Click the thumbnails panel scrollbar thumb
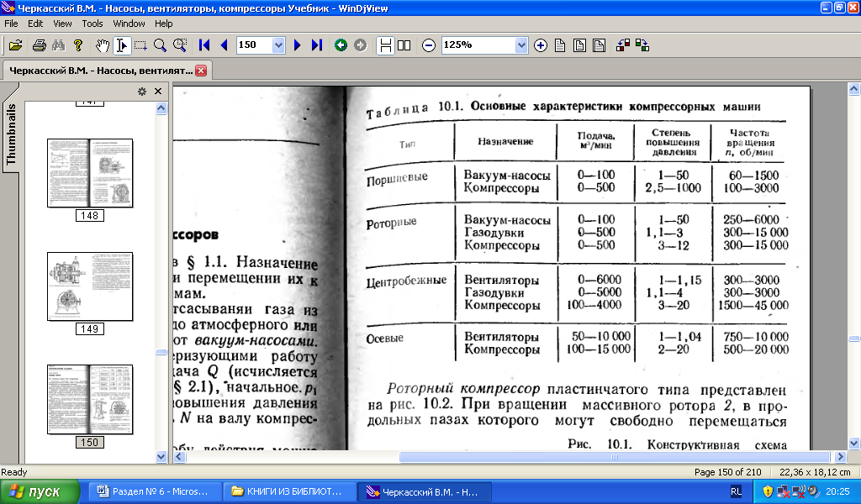The width and height of the screenshot is (861, 504). [x=161, y=352]
